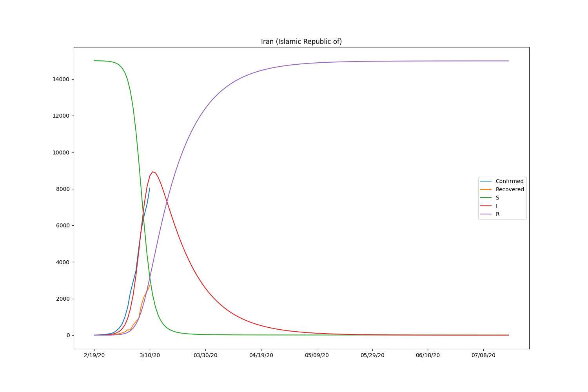Click the 'R' legend label
Screen dimensions: 588x392
497,214
